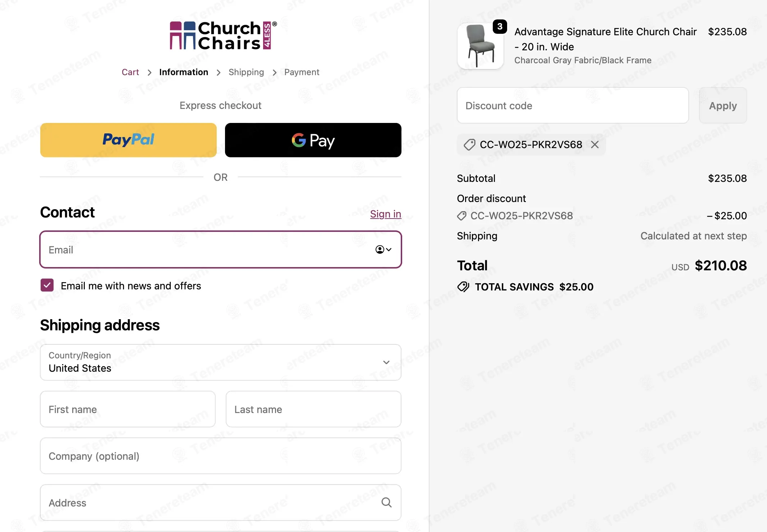Click the First name input field
767x532 pixels.
128,409
